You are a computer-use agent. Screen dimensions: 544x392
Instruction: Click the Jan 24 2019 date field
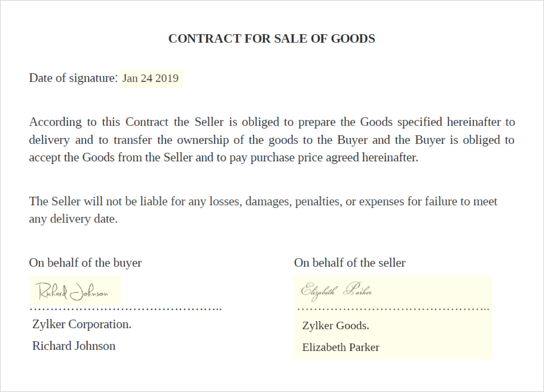tap(150, 78)
